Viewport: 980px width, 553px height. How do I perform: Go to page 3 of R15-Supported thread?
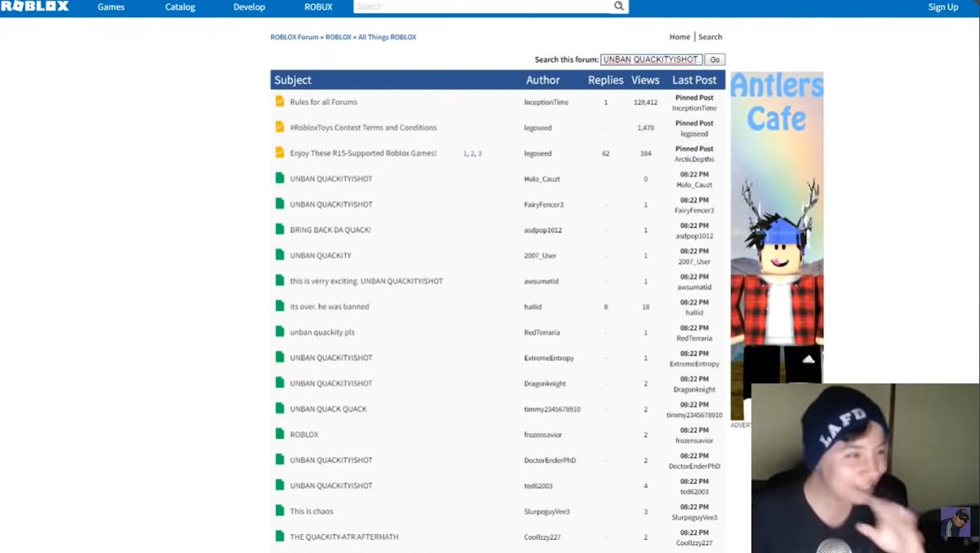[480, 154]
